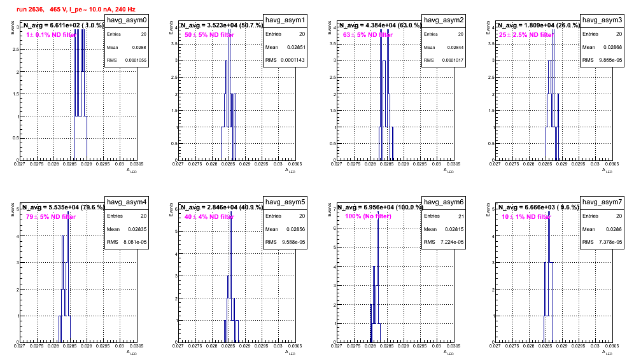Click Mean 0.02815 in havg_asym6 box

coord(444,229)
